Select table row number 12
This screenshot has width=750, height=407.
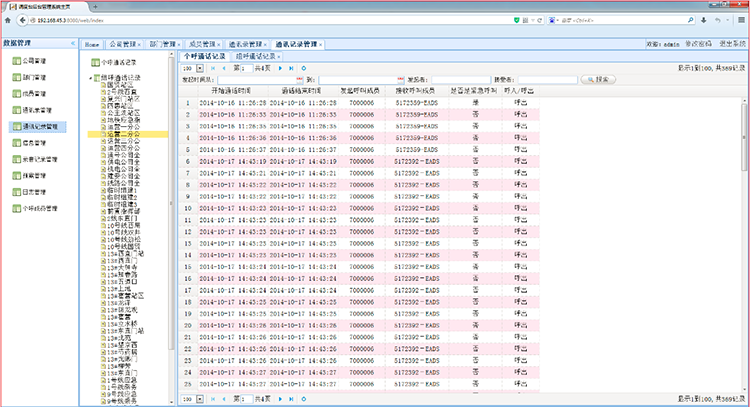point(359,232)
